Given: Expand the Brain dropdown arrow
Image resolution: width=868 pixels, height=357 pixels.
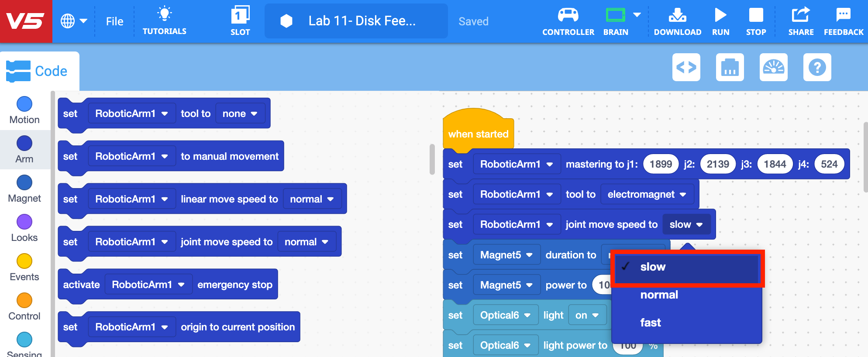Looking at the screenshot, I should pos(637,15).
